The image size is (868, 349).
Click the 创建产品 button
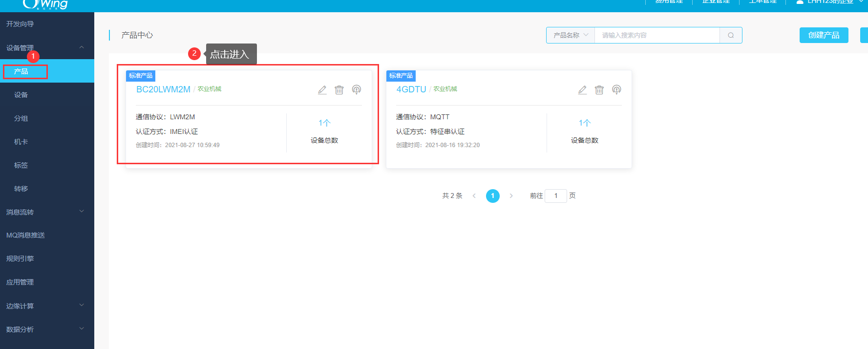click(x=824, y=35)
